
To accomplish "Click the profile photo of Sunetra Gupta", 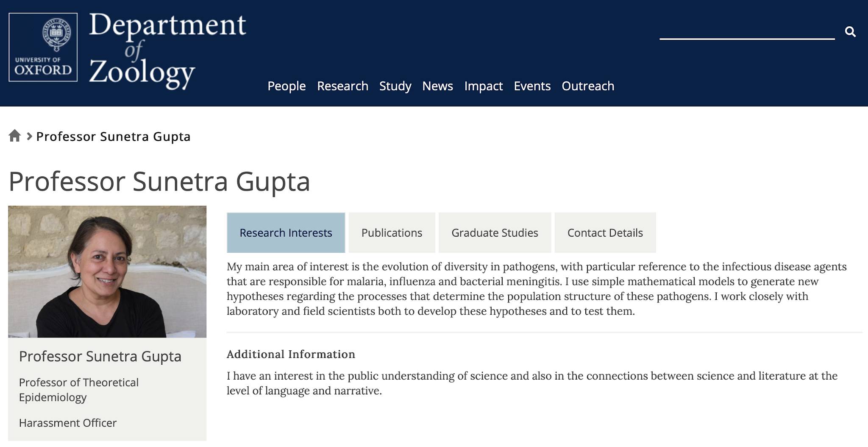I will coord(107,272).
